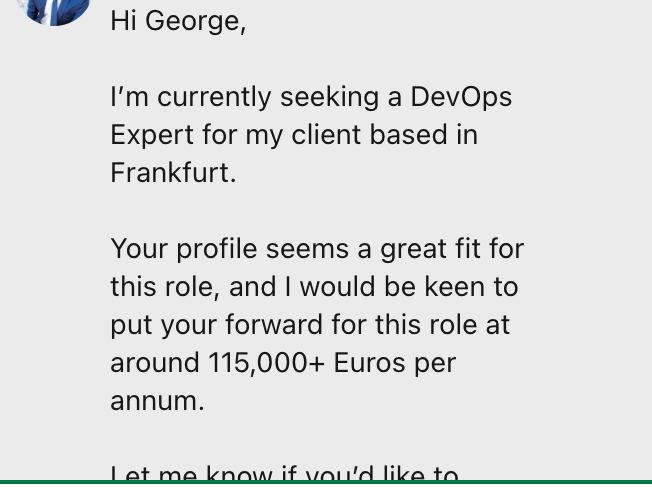Click the sender's profile avatar

pos(53,8)
